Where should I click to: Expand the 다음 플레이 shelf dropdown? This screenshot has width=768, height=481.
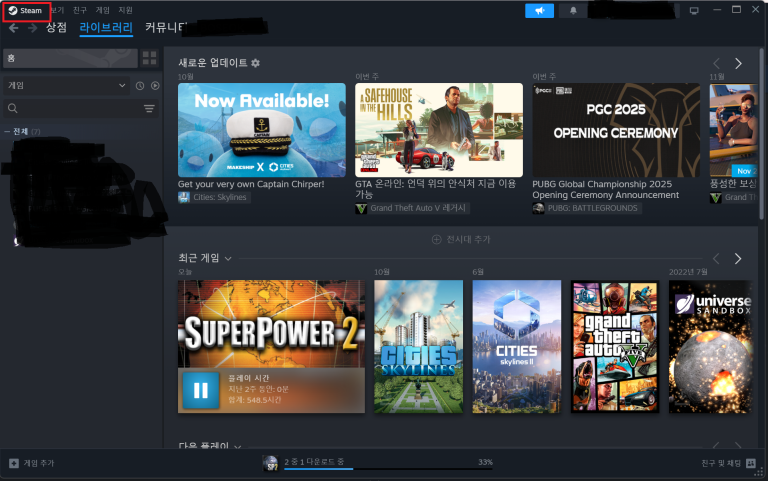click(x=238, y=446)
